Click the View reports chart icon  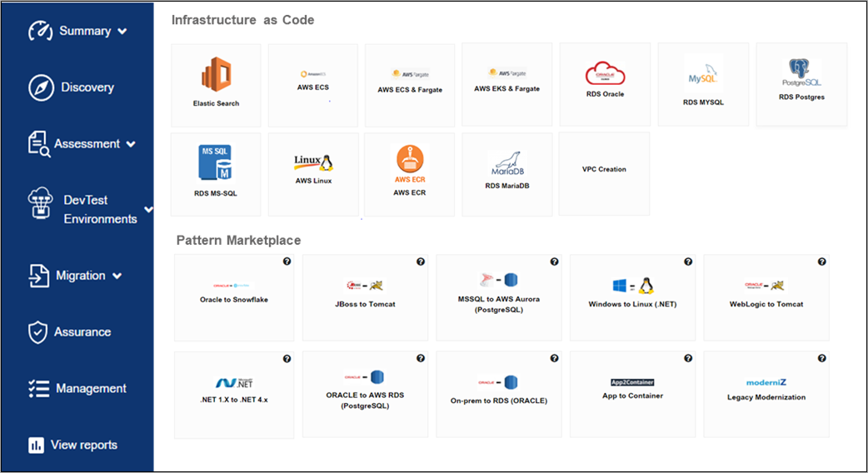click(36, 445)
